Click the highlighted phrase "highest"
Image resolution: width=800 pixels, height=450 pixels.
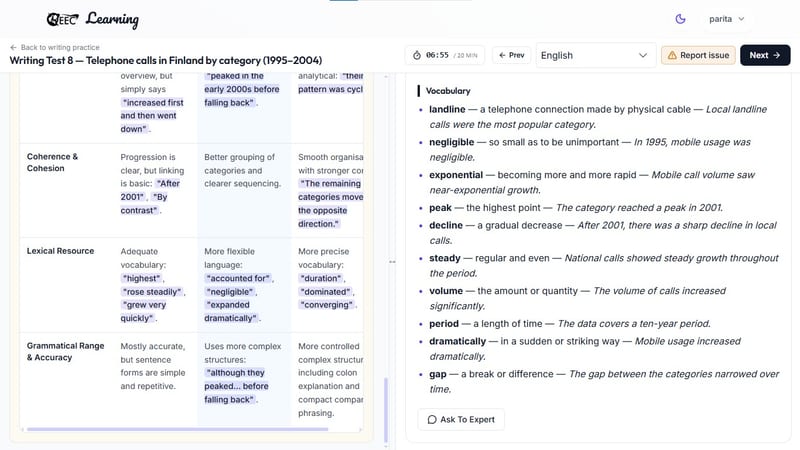point(142,279)
